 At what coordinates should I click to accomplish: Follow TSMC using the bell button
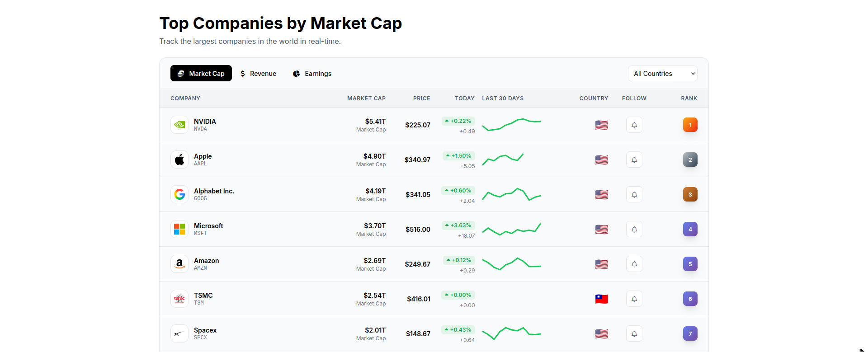pyautogui.click(x=634, y=299)
